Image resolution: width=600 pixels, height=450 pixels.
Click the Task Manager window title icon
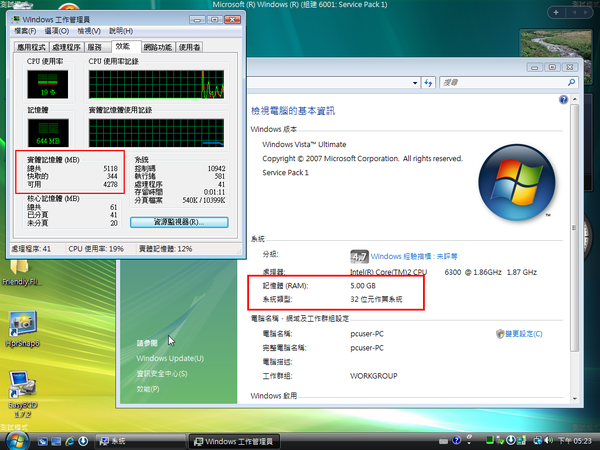16,20
